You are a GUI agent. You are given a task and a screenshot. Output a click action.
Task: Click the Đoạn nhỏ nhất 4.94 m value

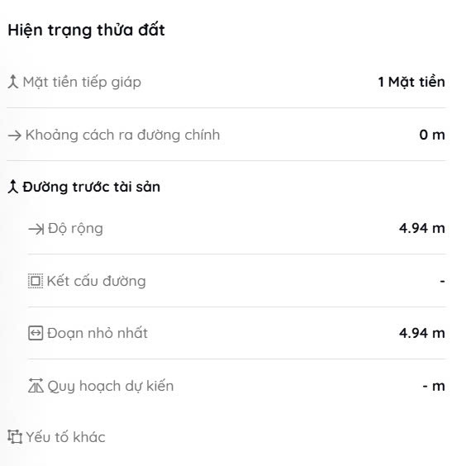422,333
